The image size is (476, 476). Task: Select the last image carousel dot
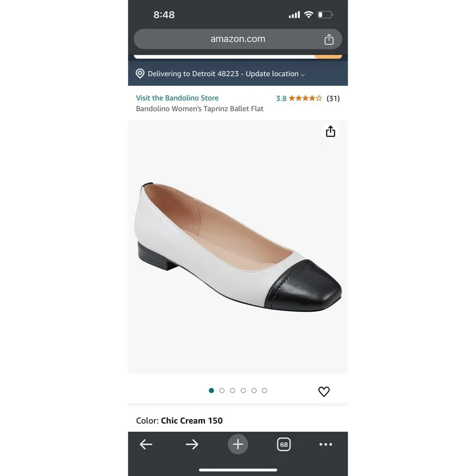264,390
